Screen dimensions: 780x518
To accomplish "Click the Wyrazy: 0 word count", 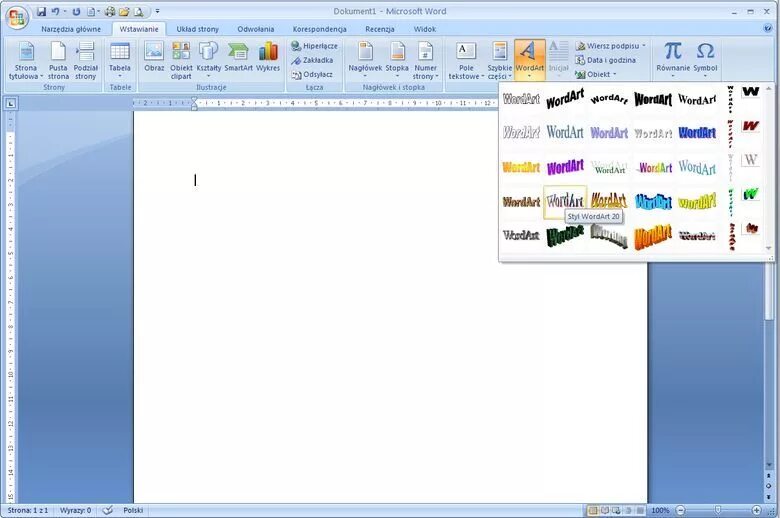I will [x=76, y=510].
